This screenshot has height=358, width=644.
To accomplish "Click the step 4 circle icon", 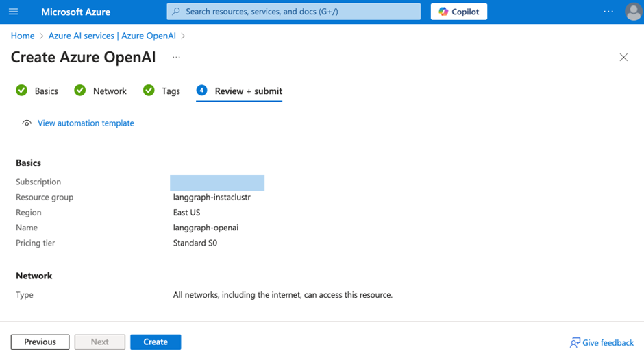I will point(201,90).
